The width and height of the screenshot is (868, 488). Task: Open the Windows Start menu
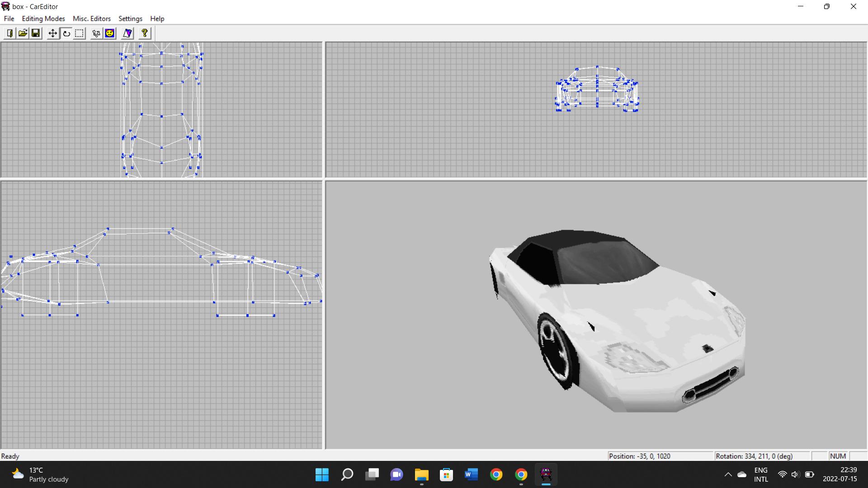pos(322,474)
